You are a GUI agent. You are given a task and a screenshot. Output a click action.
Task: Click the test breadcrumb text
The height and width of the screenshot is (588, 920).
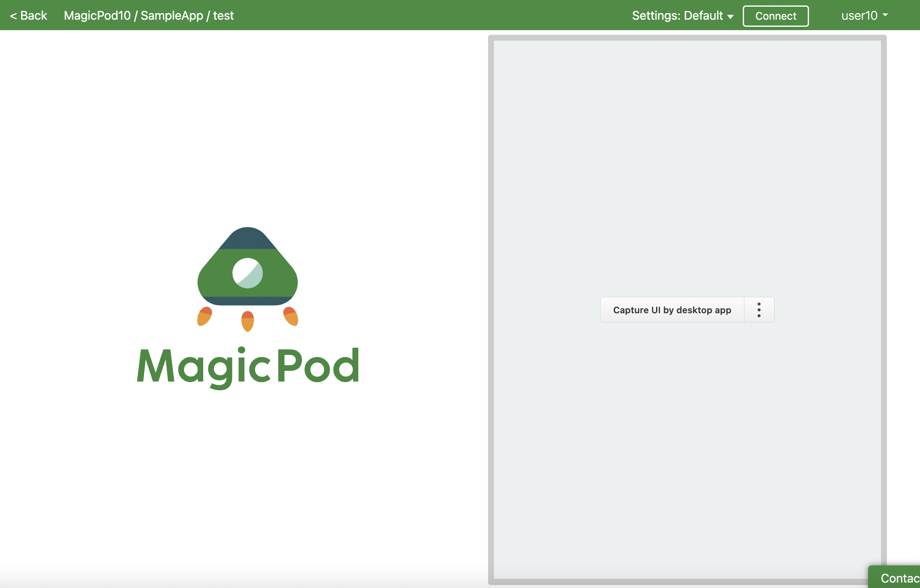(x=223, y=15)
